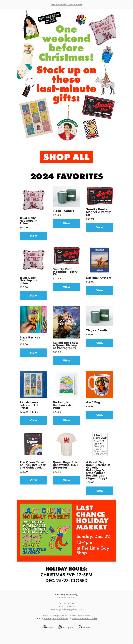This screenshot has height=644, width=133.
Task: Open the Instagram icon in footer
Action: coord(60,627)
